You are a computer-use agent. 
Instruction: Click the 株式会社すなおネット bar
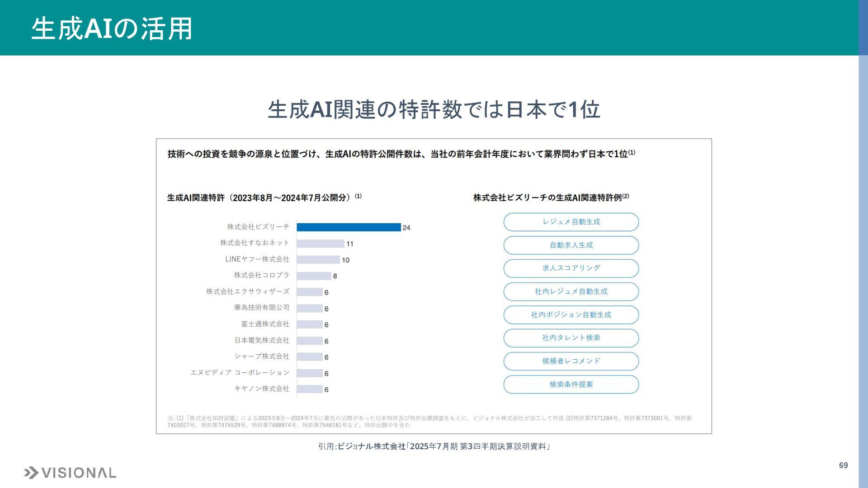(x=321, y=244)
